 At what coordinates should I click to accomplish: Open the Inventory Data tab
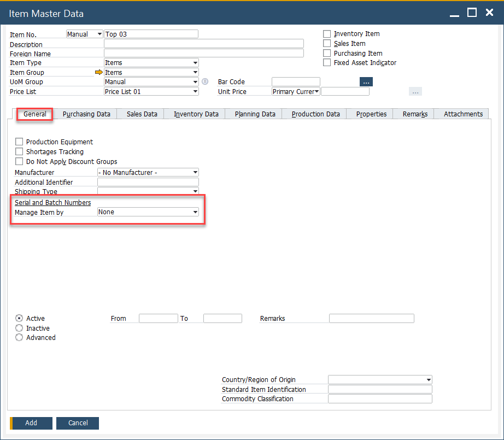coord(196,114)
